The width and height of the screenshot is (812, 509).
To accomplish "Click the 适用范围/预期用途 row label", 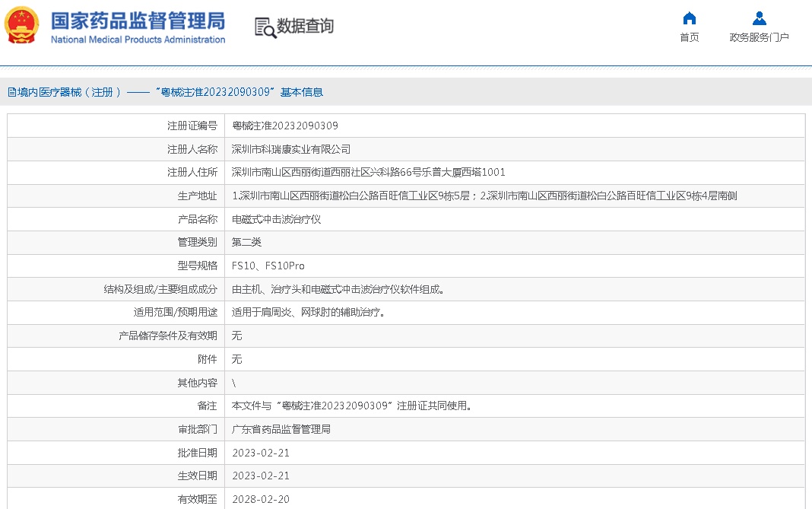I will pyautogui.click(x=175, y=312).
